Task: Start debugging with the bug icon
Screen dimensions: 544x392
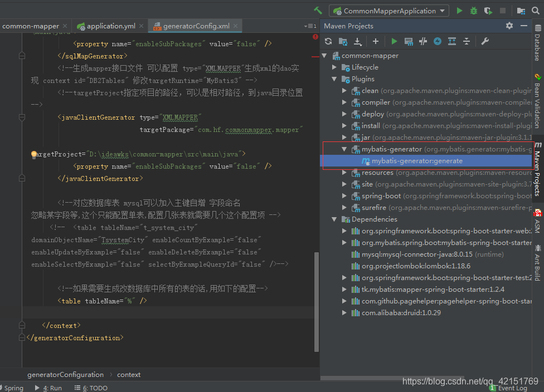Action: (474, 11)
